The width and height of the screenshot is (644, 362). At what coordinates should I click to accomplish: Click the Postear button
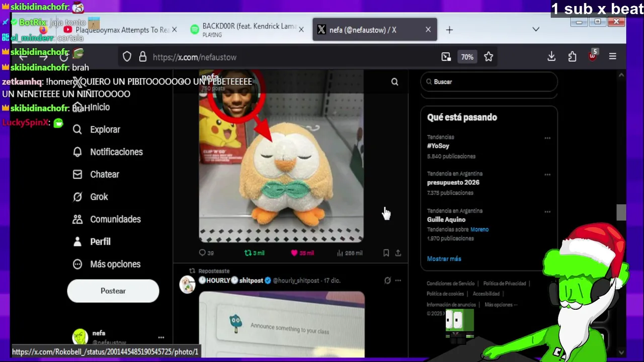click(x=113, y=291)
